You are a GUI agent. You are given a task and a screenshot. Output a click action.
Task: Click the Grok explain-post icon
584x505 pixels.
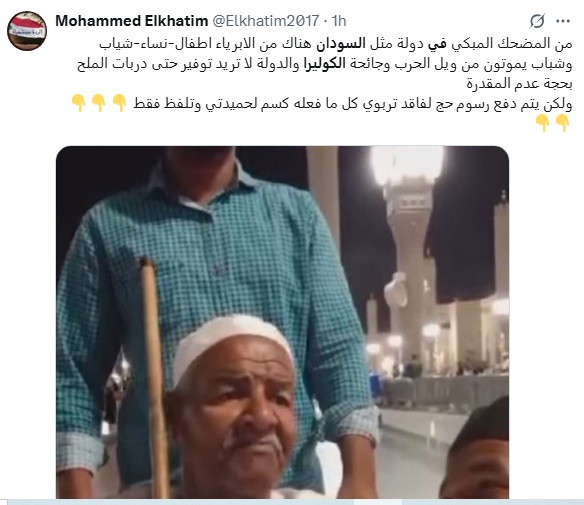[537, 21]
